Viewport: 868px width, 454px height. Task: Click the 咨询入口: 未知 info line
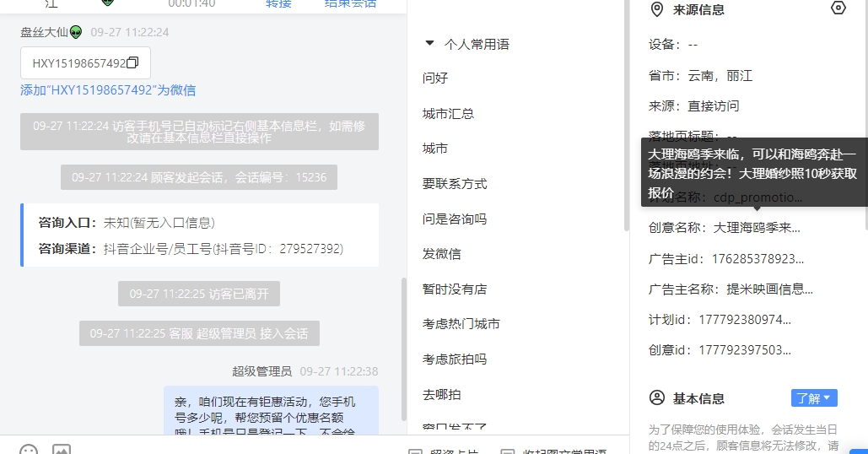[127, 223]
